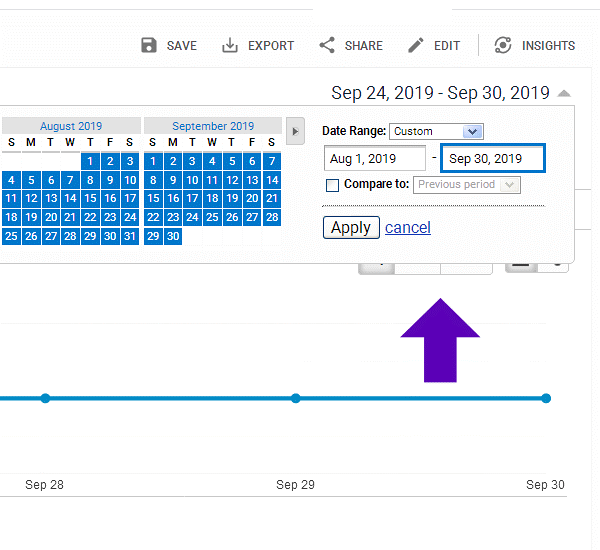Click the Share icon
The height and width of the screenshot is (550, 600).
pyautogui.click(x=327, y=46)
